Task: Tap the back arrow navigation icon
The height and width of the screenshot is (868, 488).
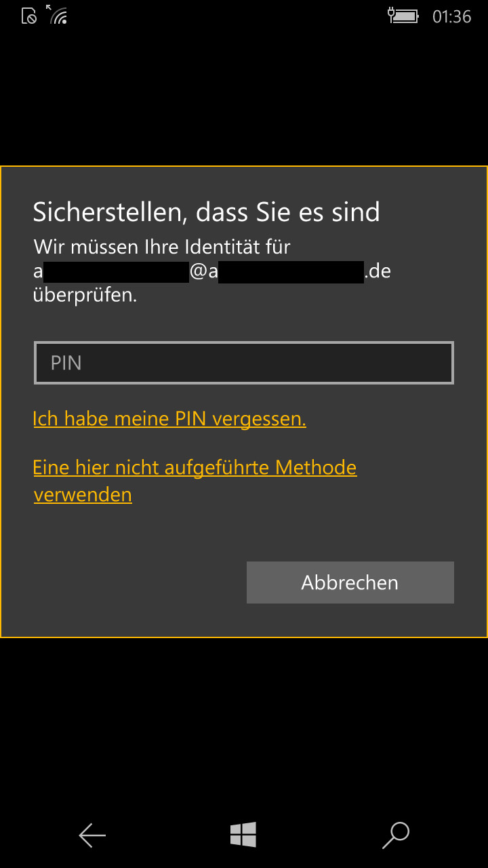Action: pyautogui.click(x=92, y=835)
